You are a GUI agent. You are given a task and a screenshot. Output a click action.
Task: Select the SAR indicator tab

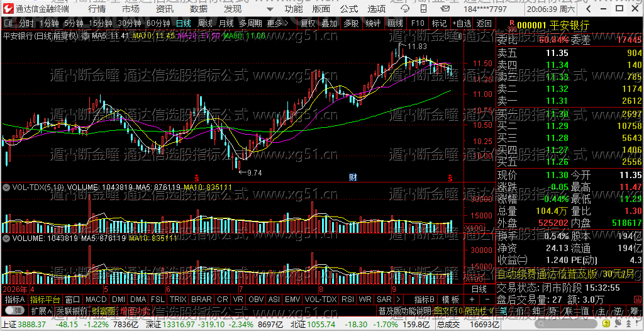pos(384,299)
